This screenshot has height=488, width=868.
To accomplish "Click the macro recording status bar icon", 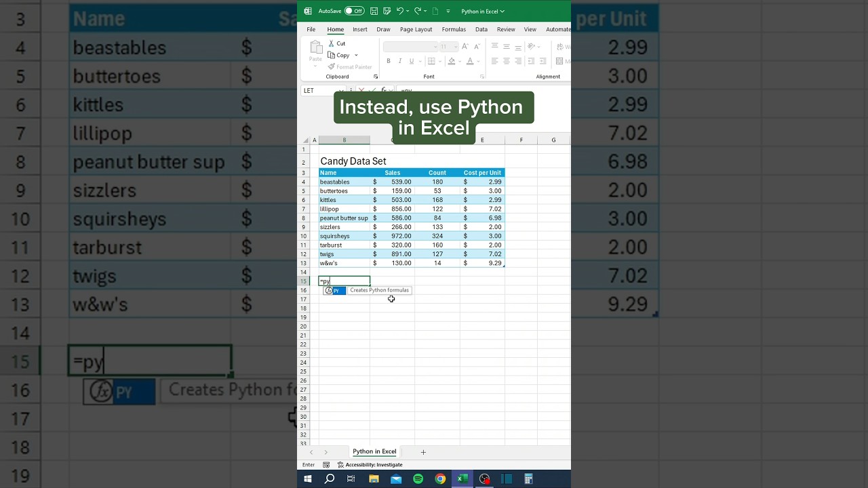I will click(x=326, y=465).
